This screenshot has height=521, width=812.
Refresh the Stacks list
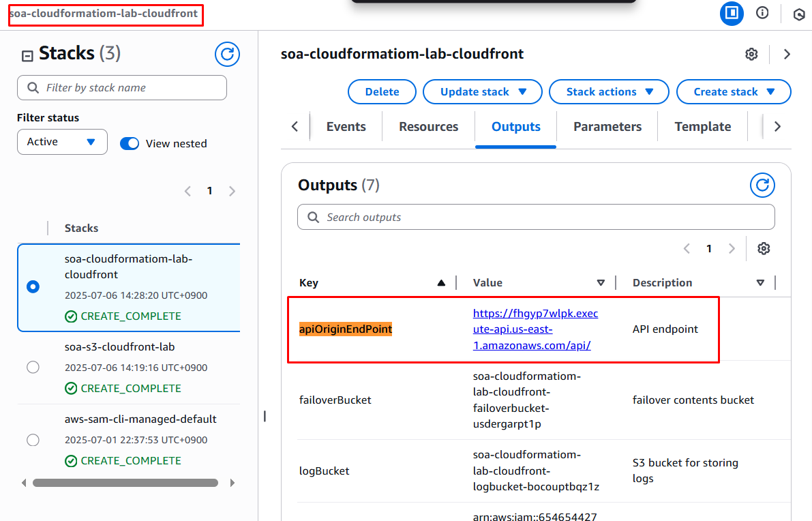(227, 54)
